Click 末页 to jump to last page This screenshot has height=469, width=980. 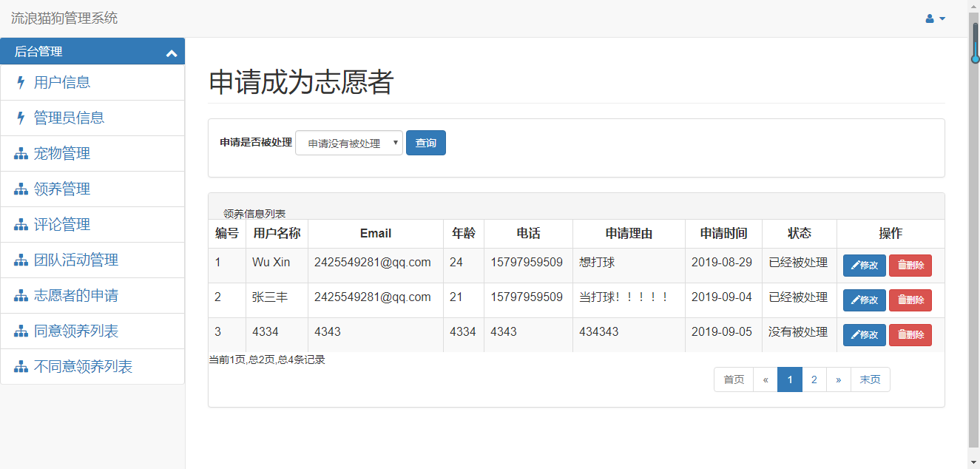click(x=871, y=379)
